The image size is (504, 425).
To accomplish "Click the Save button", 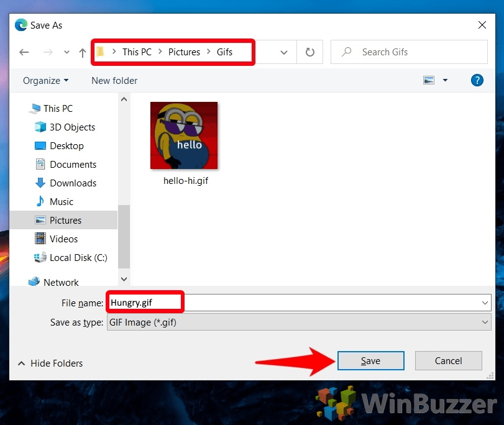I will (370, 360).
